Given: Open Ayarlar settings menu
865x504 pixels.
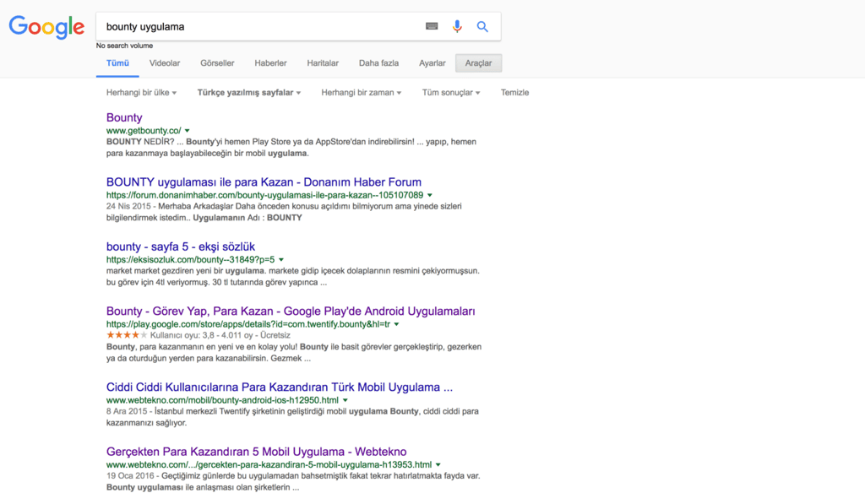Looking at the screenshot, I should pyautogui.click(x=432, y=62).
